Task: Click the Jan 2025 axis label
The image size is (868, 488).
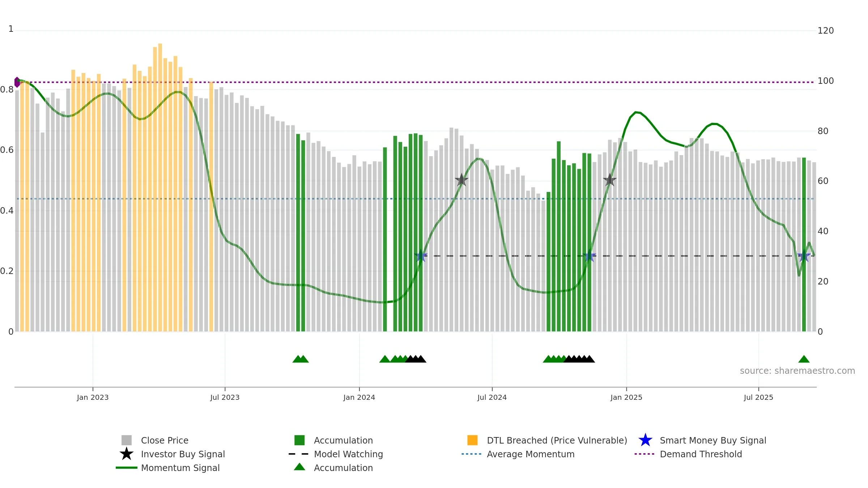Action: coord(626,398)
